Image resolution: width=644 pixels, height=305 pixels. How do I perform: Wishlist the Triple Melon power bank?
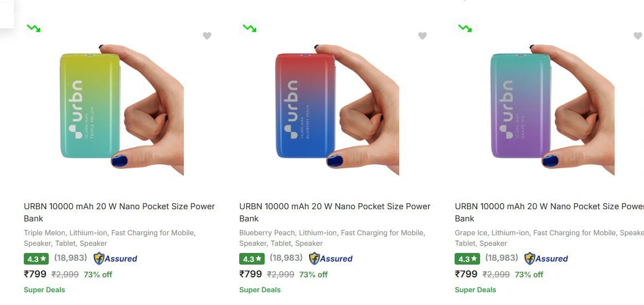207,36
